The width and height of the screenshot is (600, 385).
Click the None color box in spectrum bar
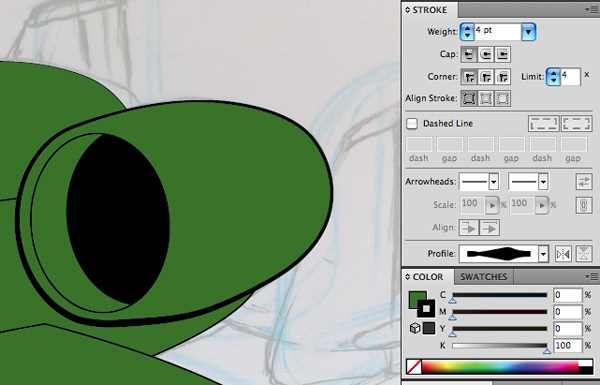pyautogui.click(x=414, y=366)
